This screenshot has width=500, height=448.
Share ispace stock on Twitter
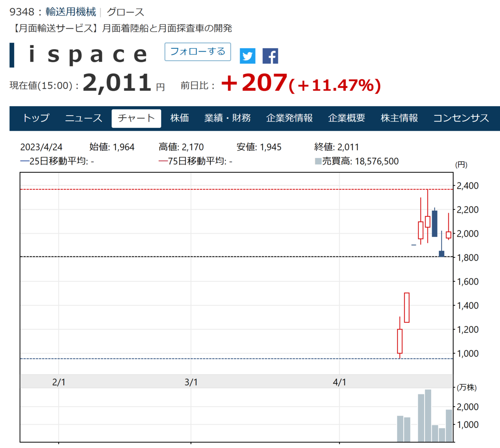click(x=247, y=56)
